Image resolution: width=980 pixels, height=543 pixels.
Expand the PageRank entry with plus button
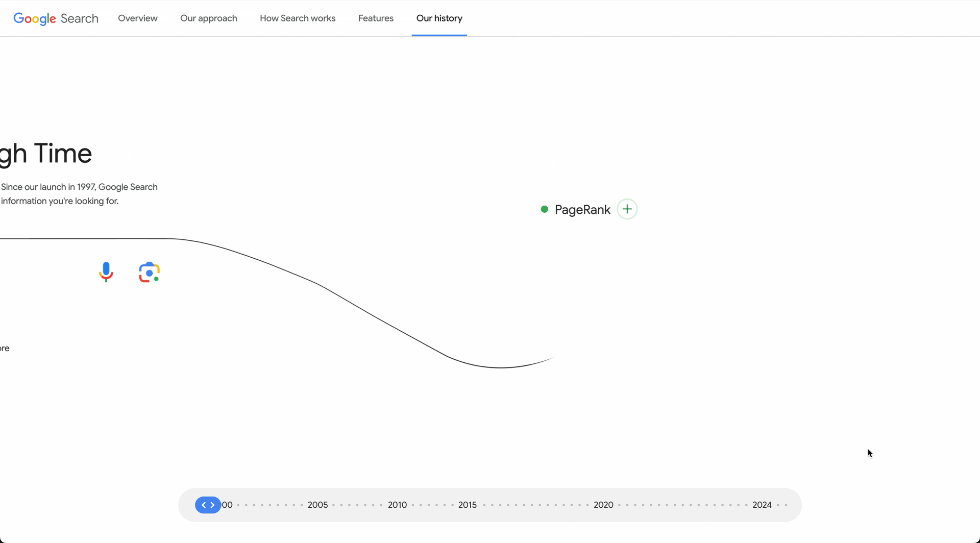(627, 209)
